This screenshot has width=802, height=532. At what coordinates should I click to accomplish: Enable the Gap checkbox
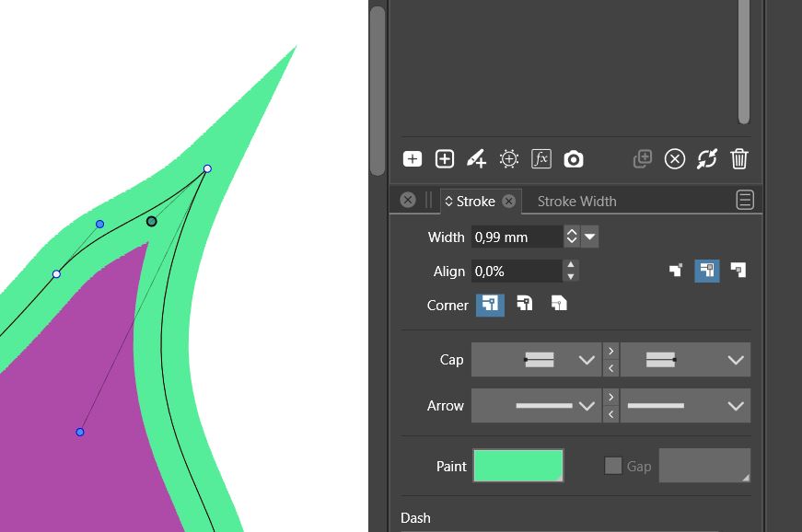tap(613, 466)
